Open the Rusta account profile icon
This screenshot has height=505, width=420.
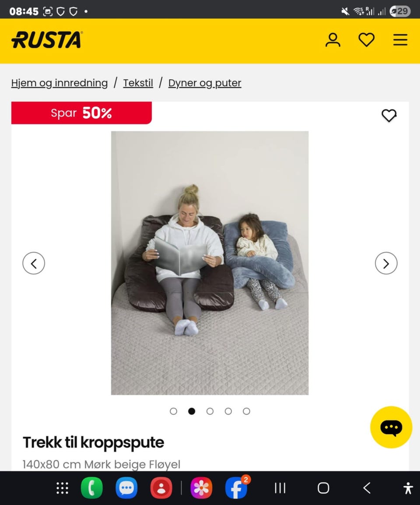click(x=333, y=40)
